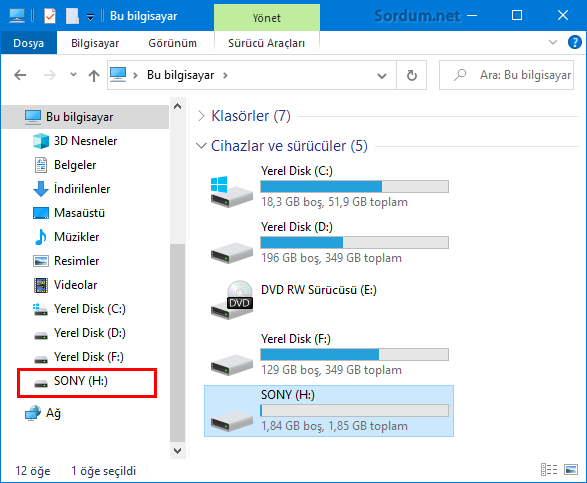Click the text 196 GB boş, 349 GB toplam
The width and height of the screenshot is (587, 483).
tap(331, 258)
